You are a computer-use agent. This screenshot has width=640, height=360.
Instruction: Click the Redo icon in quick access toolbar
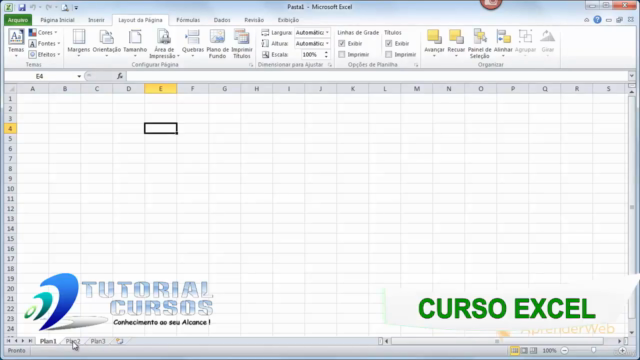pyautogui.click(x=49, y=7)
